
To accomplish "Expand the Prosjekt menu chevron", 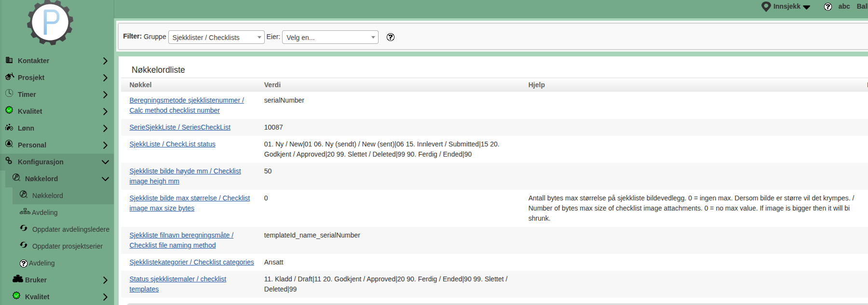I will point(105,78).
